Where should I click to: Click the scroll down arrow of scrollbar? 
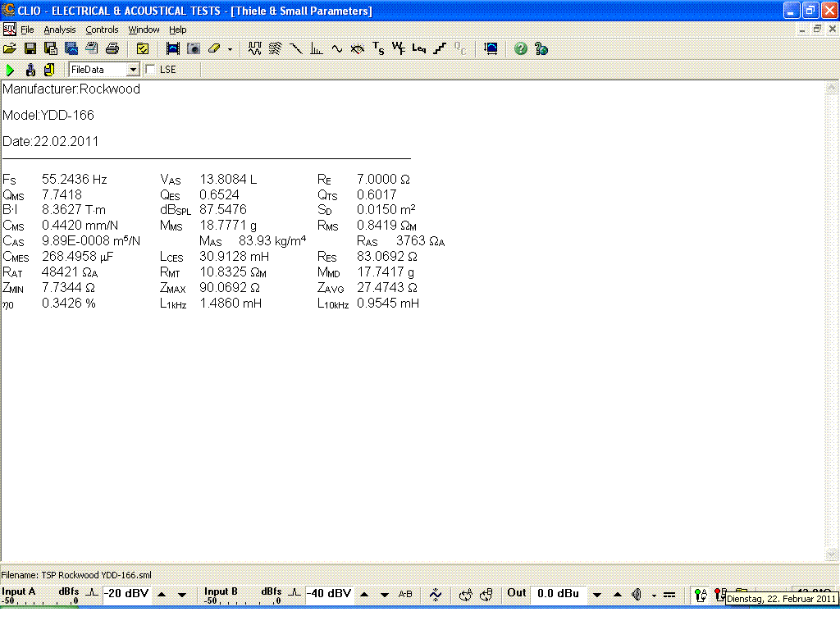click(831, 555)
